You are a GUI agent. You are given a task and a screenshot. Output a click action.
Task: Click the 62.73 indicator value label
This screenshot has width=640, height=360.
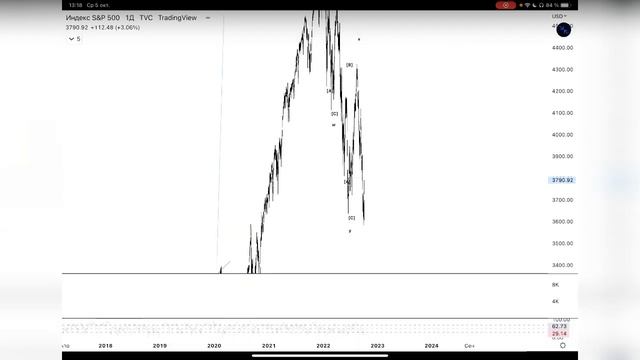click(559, 327)
